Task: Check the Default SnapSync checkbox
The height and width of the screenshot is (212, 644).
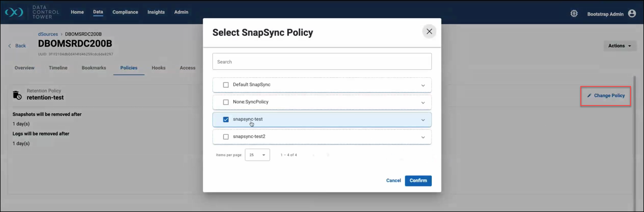Action: click(226, 85)
